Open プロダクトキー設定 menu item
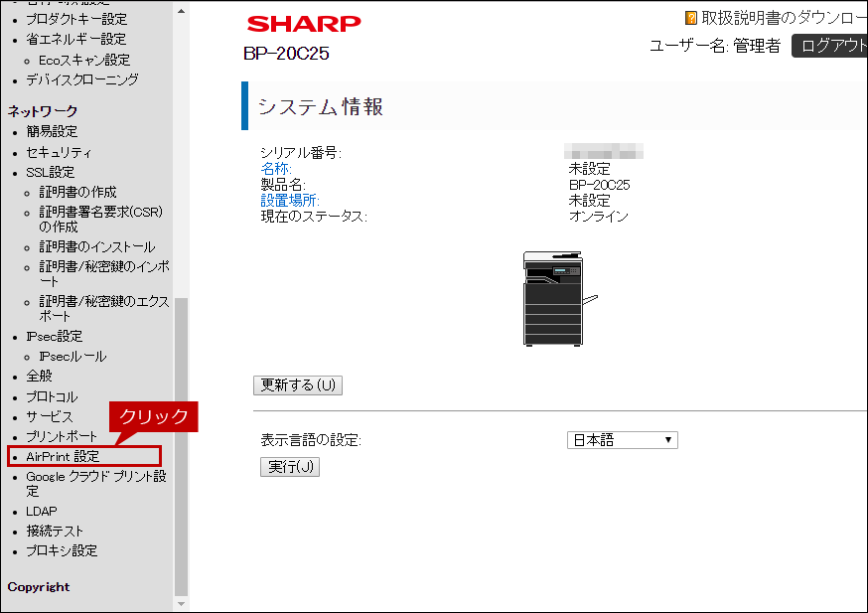 tap(76, 20)
